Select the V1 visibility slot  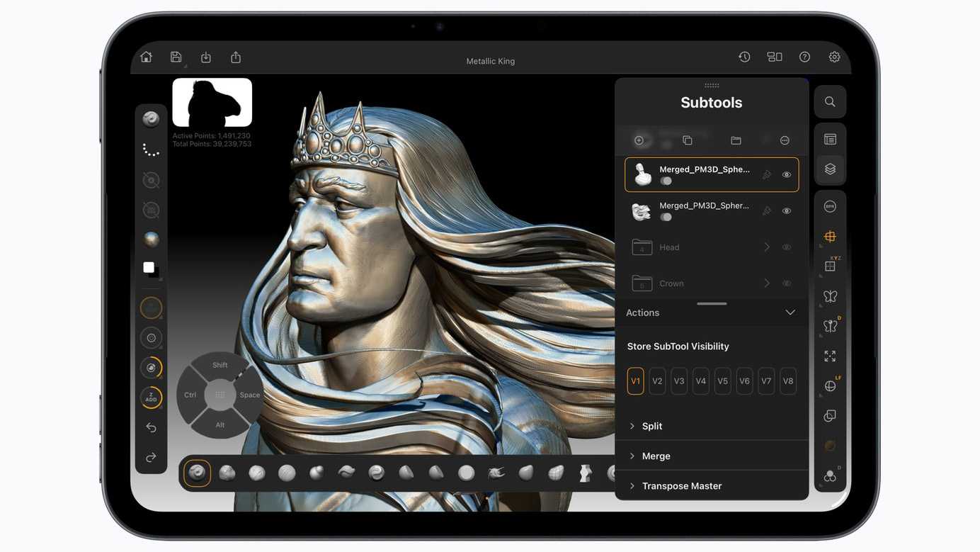pos(636,381)
